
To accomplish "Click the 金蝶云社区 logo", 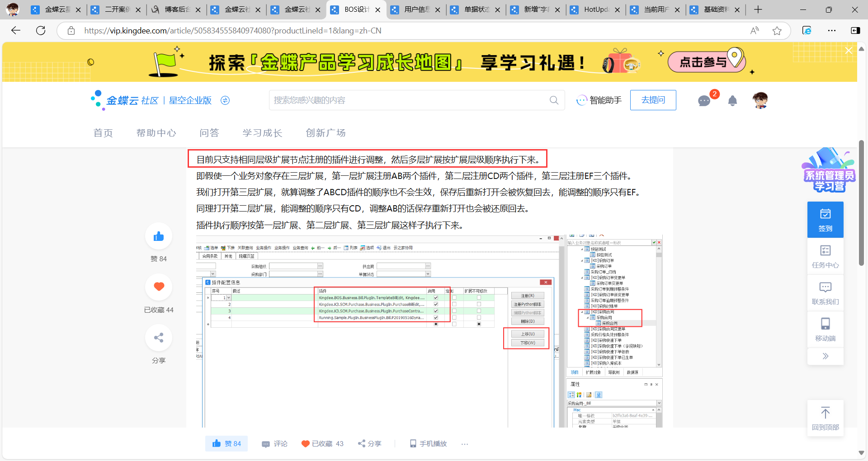I will (x=125, y=100).
